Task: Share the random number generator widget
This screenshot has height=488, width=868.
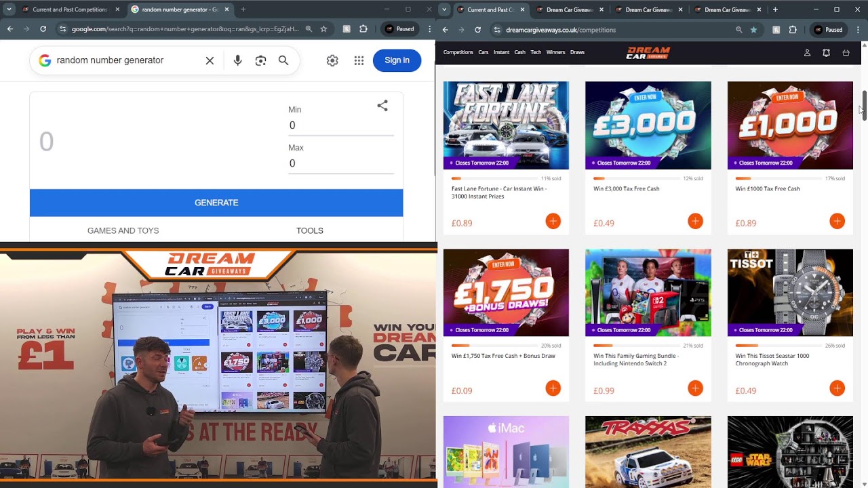Action: pos(382,106)
